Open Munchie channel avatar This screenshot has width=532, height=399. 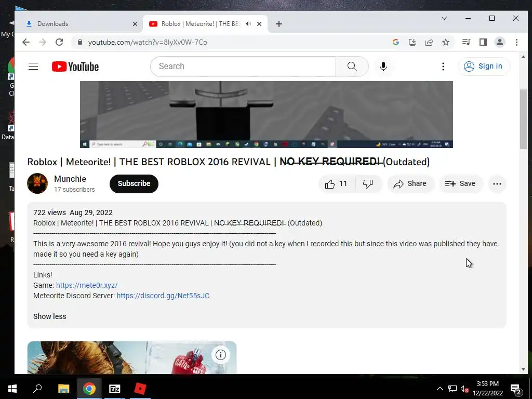pyautogui.click(x=37, y=183)
